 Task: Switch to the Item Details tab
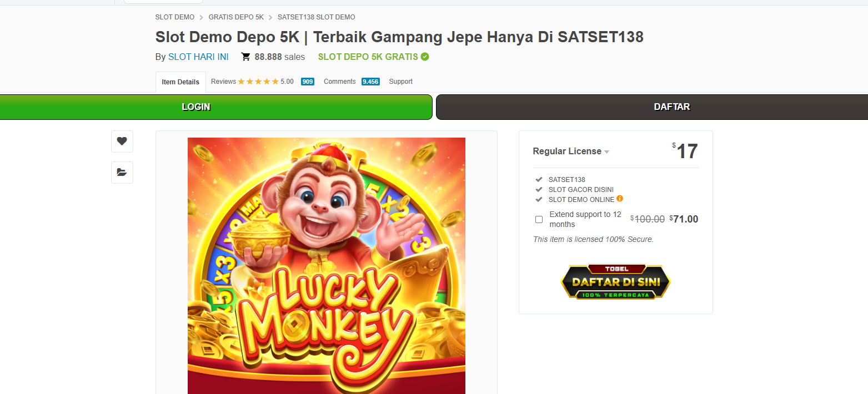[180, 82]
